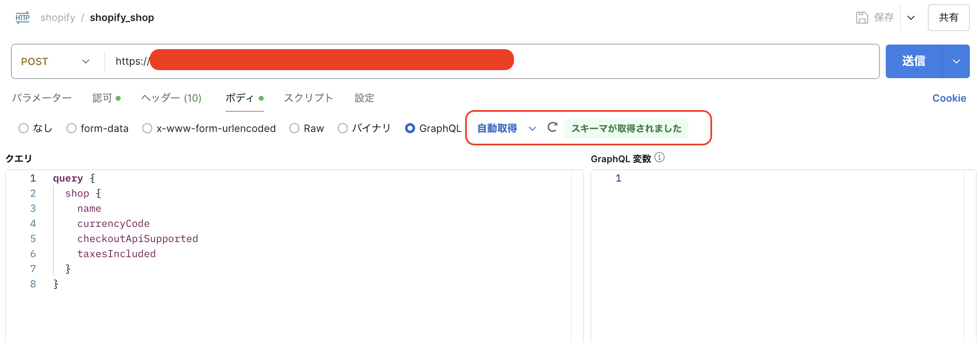The height and width of the screenshot is (342, 980).
Task: Click the 共有 share button
Action: tap(948, 18)
